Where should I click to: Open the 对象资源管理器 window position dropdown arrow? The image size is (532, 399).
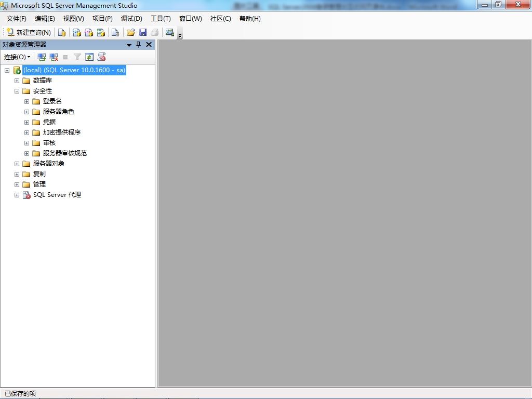click(x=129, y=45)
